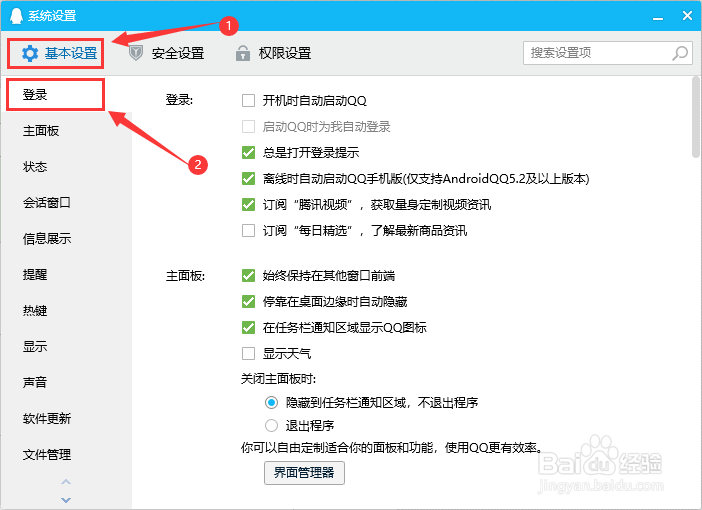Open 显示 settings in sidebar
Image resolution: width=702 pixels, height=510 pixels.
(x=35, y=347)
